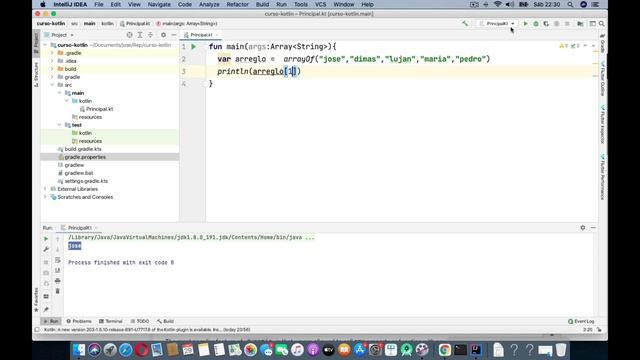640x360 pixels.
Task: Click the curso-kotlin breadcrumb
Action: point(51,24)
